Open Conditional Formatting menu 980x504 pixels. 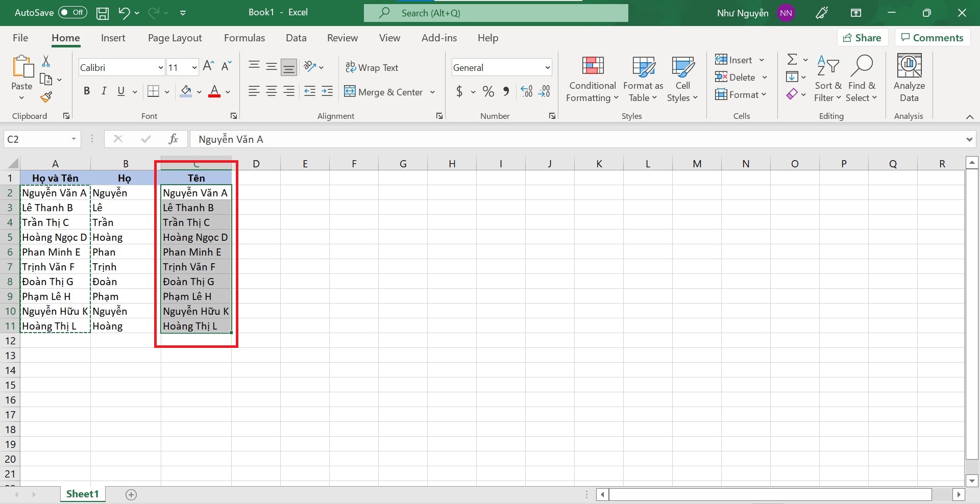coord(593,79)
